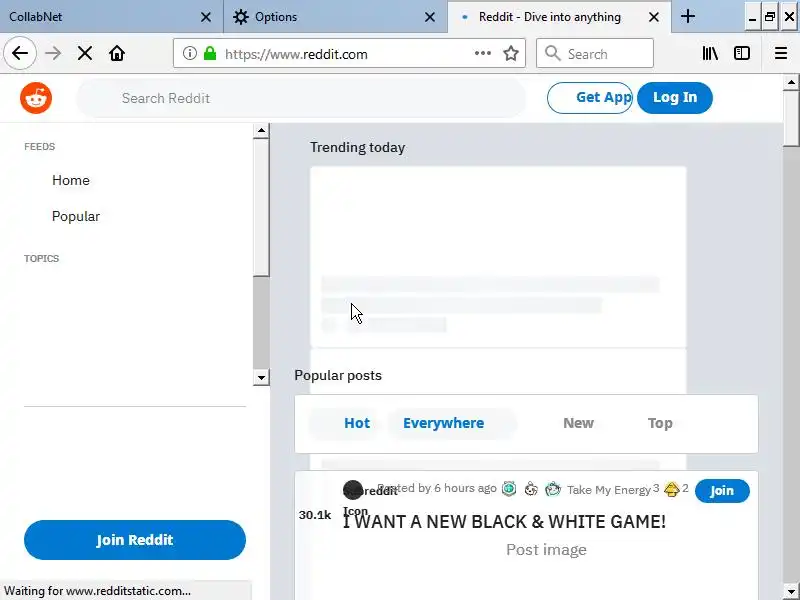Click the Join Reddit button
The width and height of the screenshot is (800, 600).
135,540
